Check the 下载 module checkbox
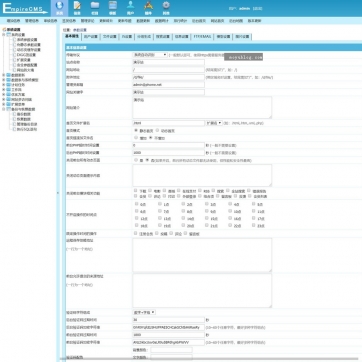 (x=136, y=191)
